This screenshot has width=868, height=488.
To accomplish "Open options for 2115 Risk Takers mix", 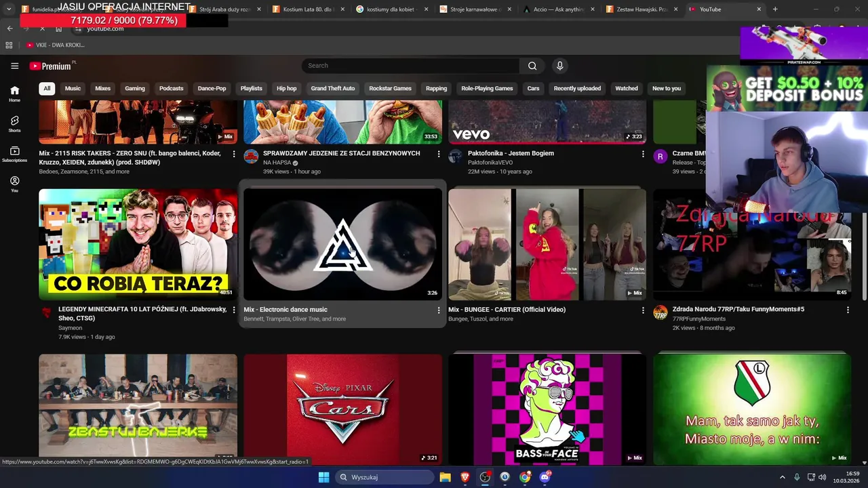I will [234, 154].
